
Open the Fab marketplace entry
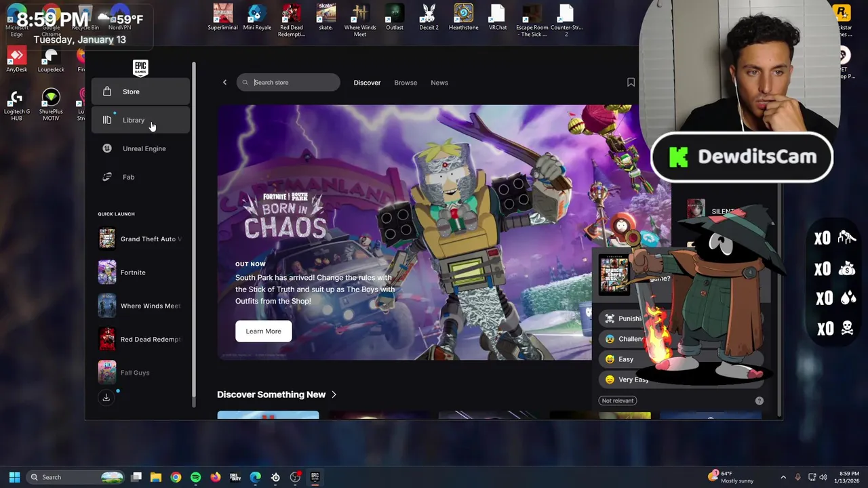[x=140, y=177]
